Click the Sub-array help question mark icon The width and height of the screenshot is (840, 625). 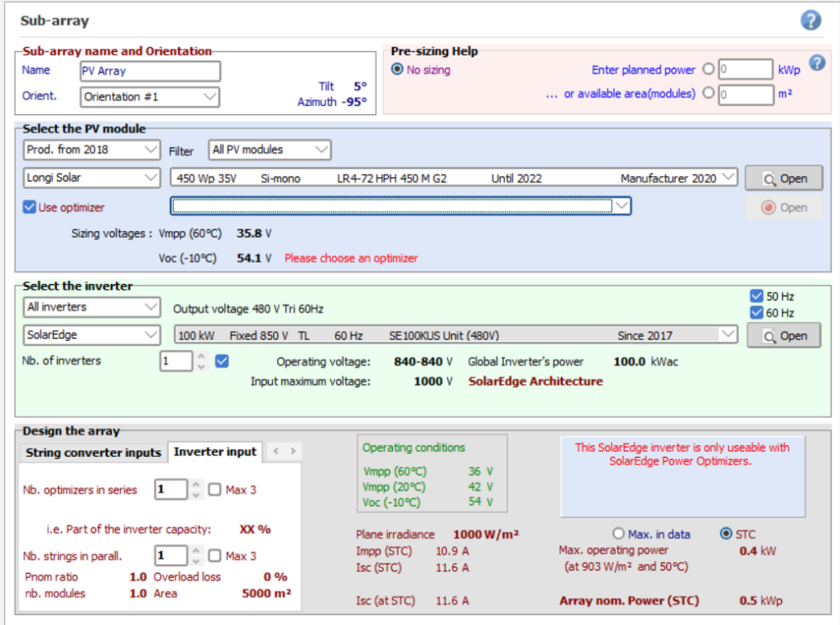click(x=810, y=21)
